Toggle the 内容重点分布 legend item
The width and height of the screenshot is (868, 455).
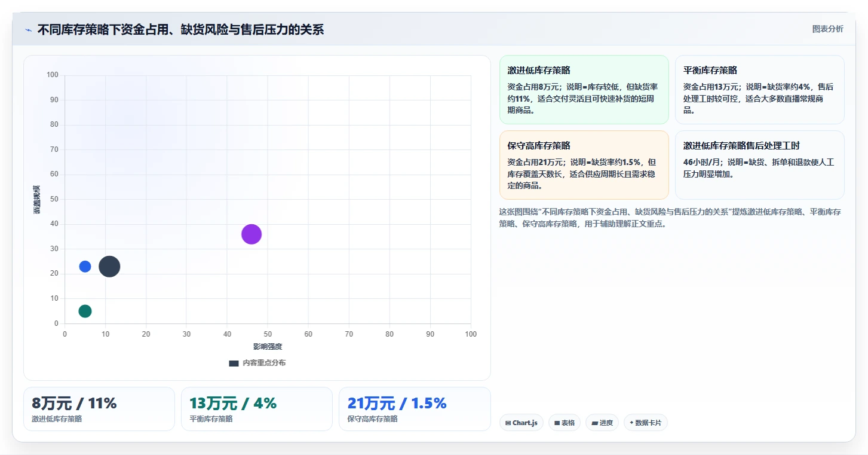pos(257,363)
